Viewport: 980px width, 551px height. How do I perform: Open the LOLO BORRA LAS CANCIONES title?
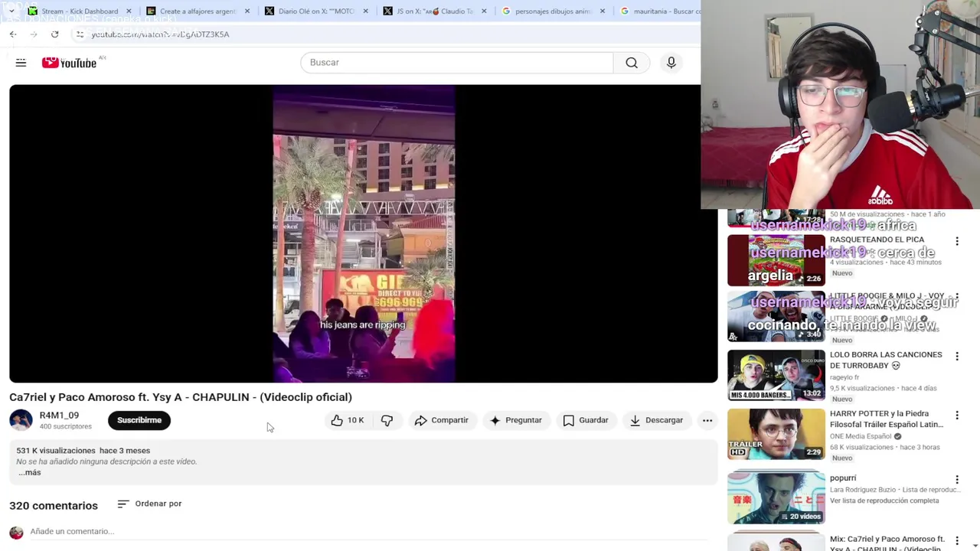886,360
